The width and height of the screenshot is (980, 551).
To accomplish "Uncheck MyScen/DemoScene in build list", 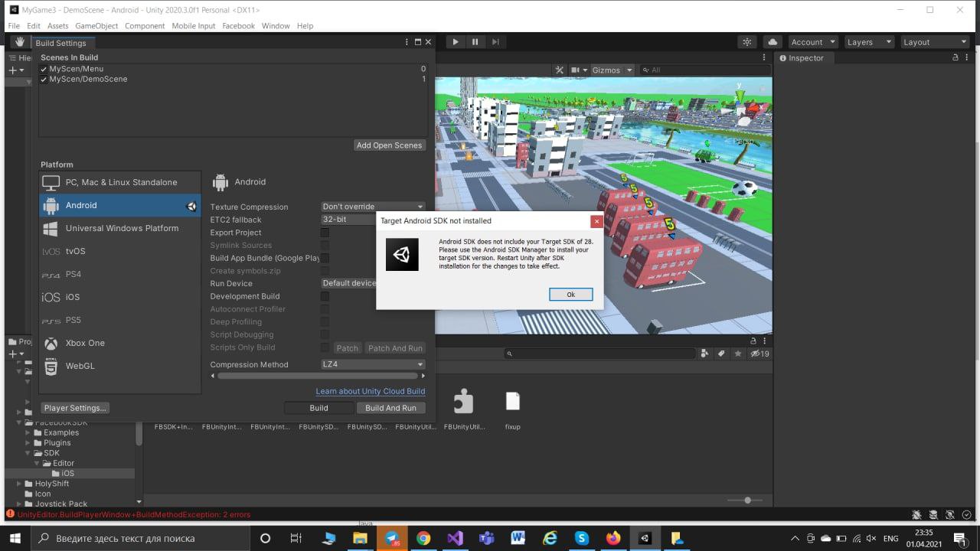I will click(44, 79).
